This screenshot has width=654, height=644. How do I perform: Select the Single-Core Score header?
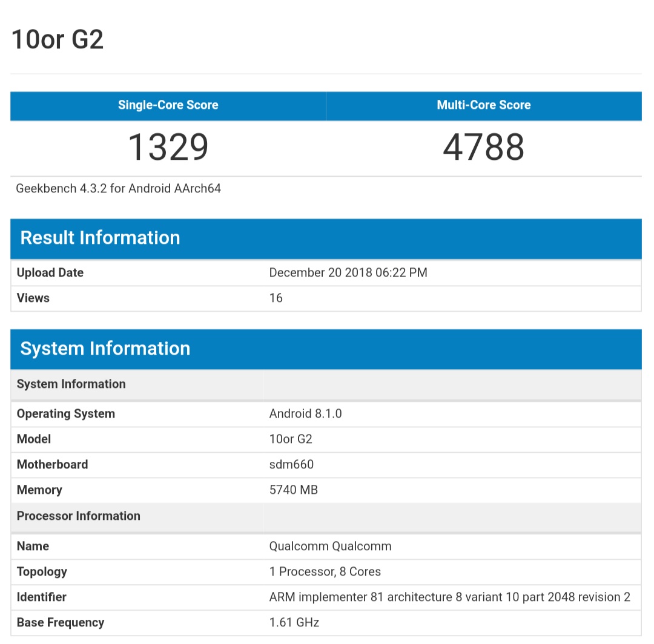click(x=168, y=105)
